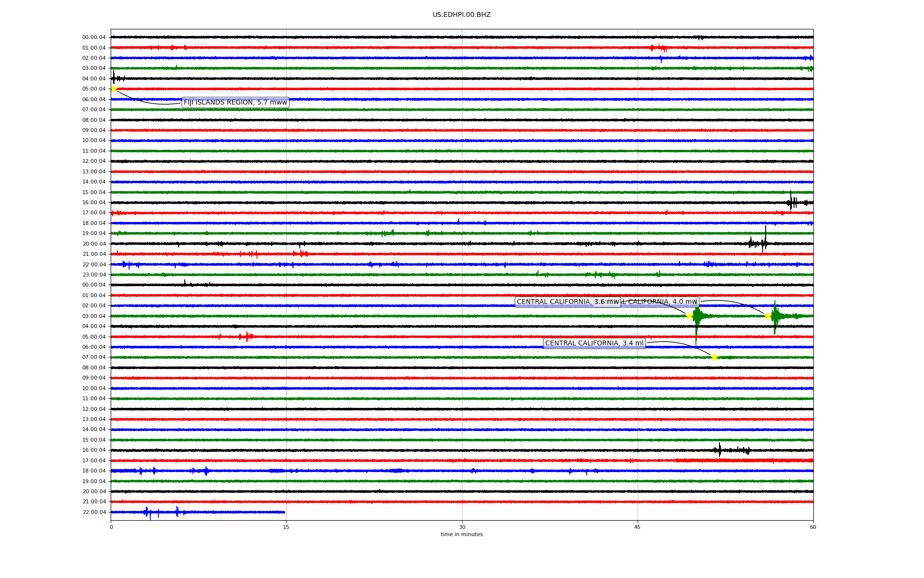Click the large green seismic burst near minute 57
The height and width of the screenshot is (578, 924).
tap(775, 316)
